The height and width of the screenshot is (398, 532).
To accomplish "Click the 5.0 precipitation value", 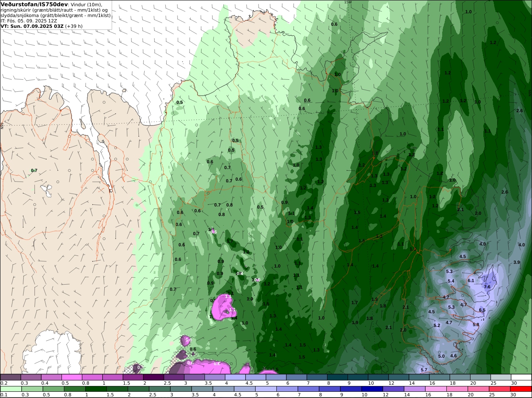I will pos(441,356).
